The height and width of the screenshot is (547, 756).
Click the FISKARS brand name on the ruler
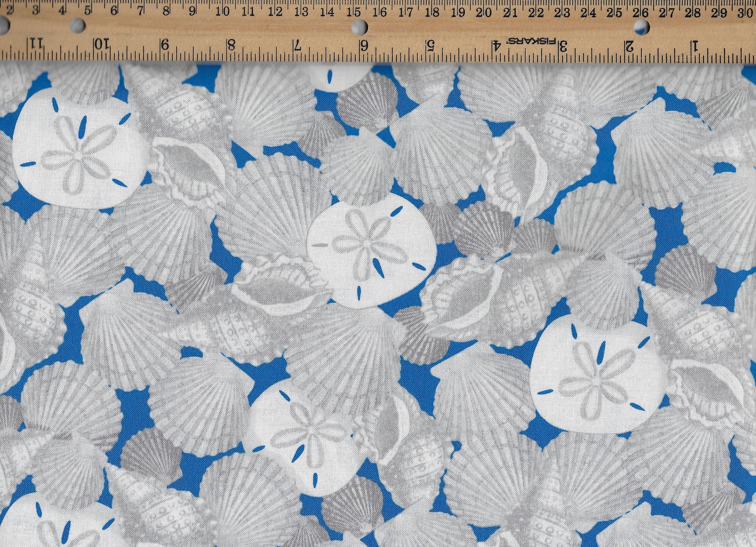531,42
